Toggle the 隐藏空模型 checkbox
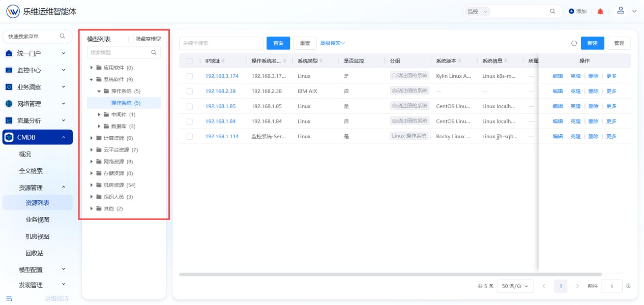Image resolution: width=644 pixels, height=305 pixels. (131, 39)
